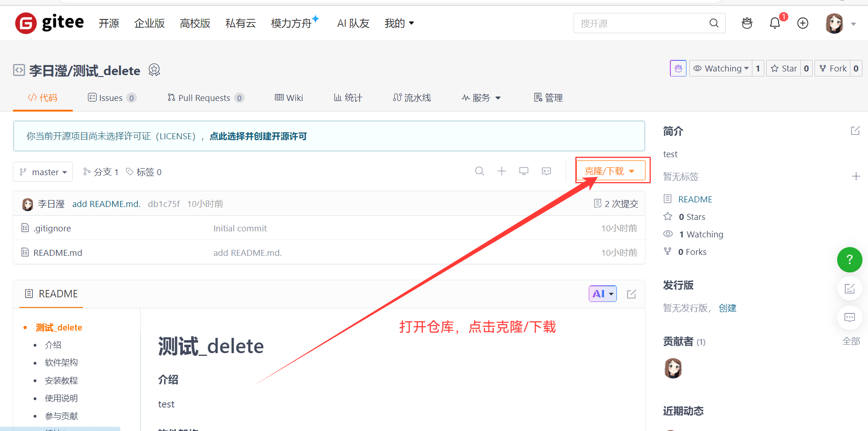
Task: Click the search magnifier in the top bar
Action: (714, 23)
